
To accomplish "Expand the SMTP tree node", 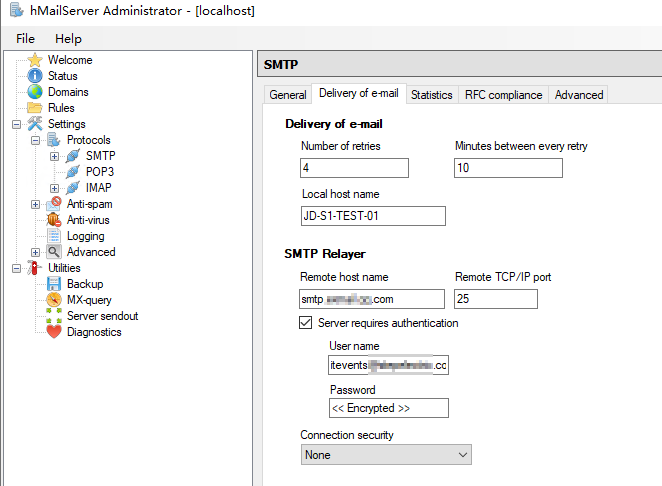I will (x=54, y=156).
